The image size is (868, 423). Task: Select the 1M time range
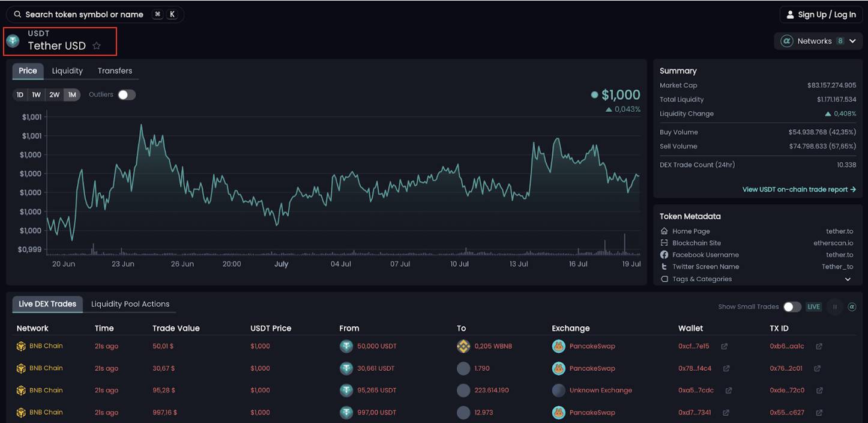pyautogui.click(x=72, y=95)
